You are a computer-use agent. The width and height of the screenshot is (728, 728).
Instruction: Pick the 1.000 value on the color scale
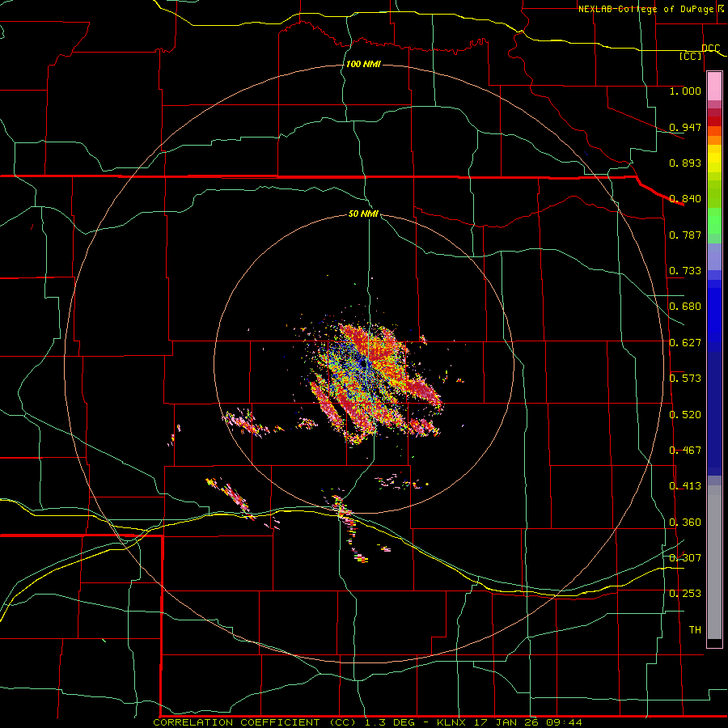tap(685, 91)
